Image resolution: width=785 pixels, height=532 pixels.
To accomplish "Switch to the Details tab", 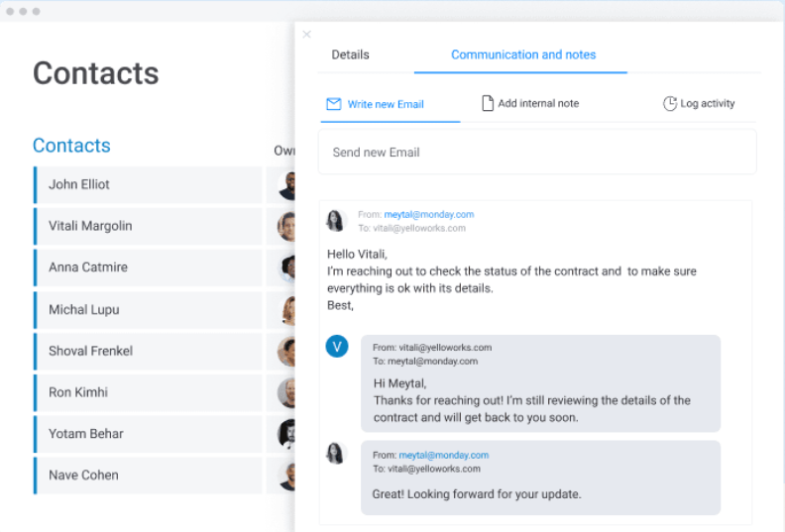I will click(351, 54).
